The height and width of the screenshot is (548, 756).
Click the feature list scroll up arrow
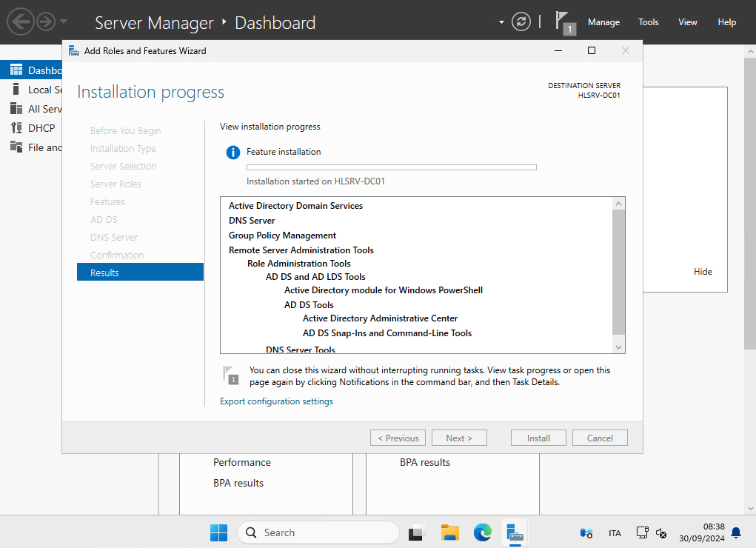pos(619,203)
